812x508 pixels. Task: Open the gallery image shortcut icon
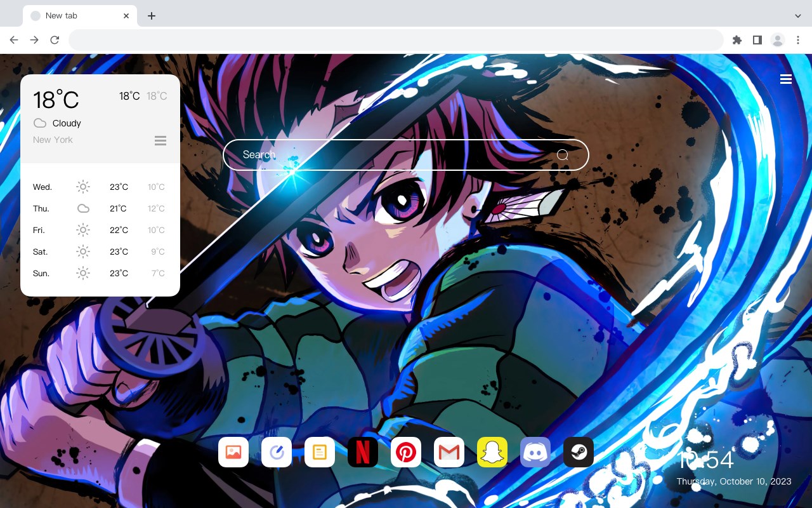point(233,452)
